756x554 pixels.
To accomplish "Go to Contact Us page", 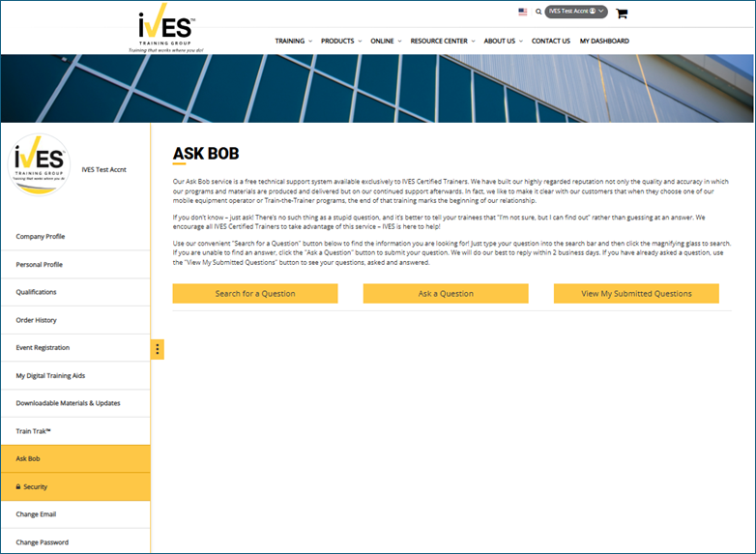I will [x=551, y=42].
